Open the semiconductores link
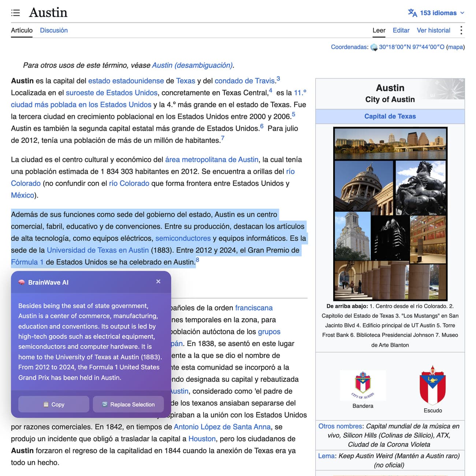Screen dimensions: 476x476 [x=183, y=238]
